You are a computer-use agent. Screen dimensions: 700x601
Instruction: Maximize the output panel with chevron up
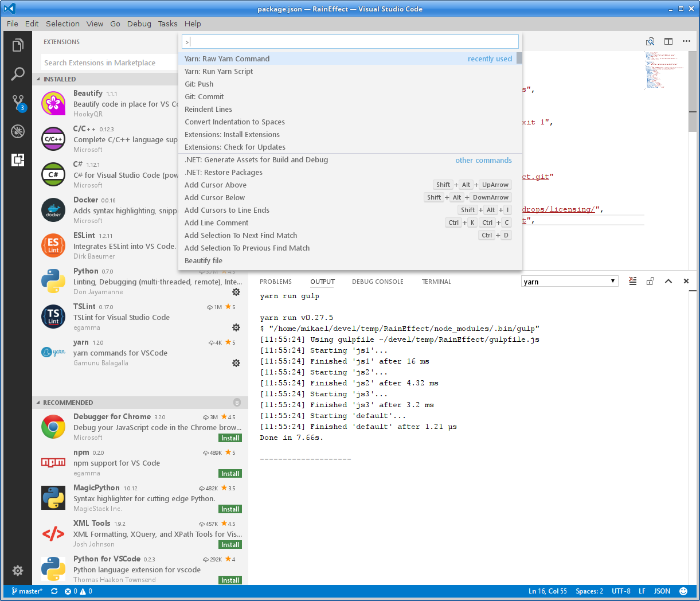(x=668, y=281)
